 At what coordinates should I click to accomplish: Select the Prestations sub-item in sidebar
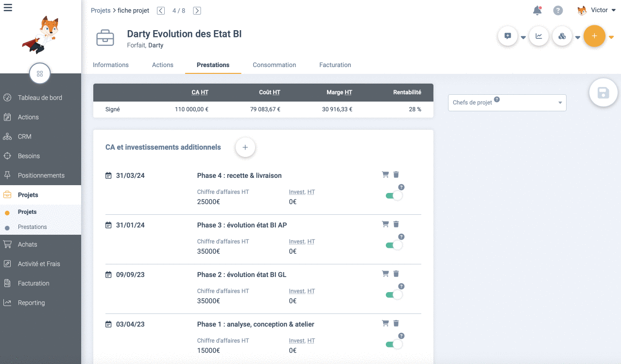pyautogui.click(x=40, y=227)
